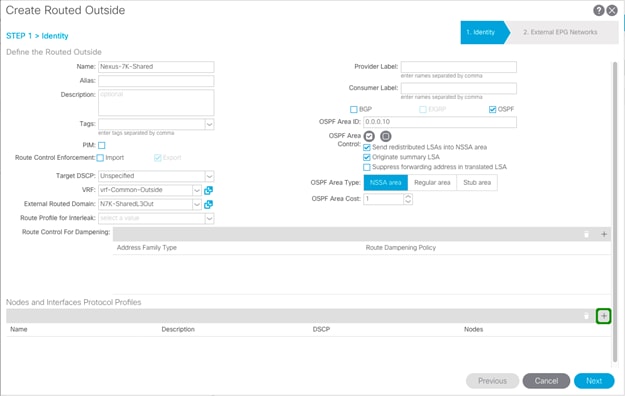This screenshot has height=396, width=625.
Task: Go to step 2 External EPG Networks
Action: (560, 32)
